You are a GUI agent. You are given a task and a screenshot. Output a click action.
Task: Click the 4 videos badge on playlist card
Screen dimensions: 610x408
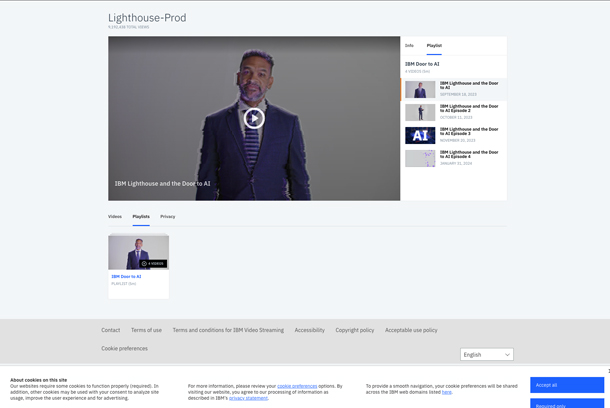click(153, 263)
